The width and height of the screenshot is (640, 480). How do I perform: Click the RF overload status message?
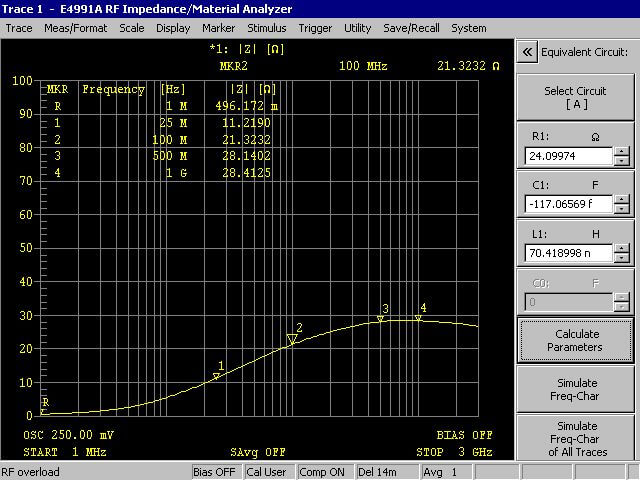pyautogui.click(x=31, y=472)
